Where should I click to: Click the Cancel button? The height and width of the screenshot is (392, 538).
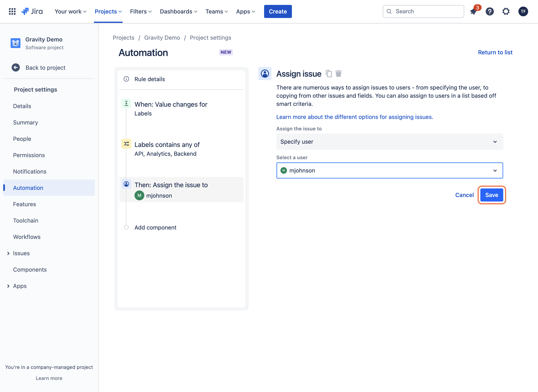[464, 195]
